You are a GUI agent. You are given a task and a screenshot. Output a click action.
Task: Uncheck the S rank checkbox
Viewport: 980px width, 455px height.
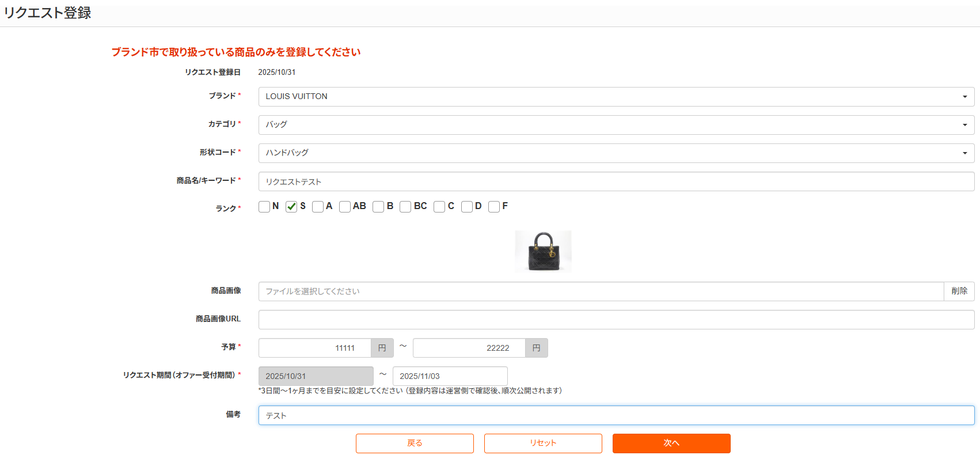(291, 207)
